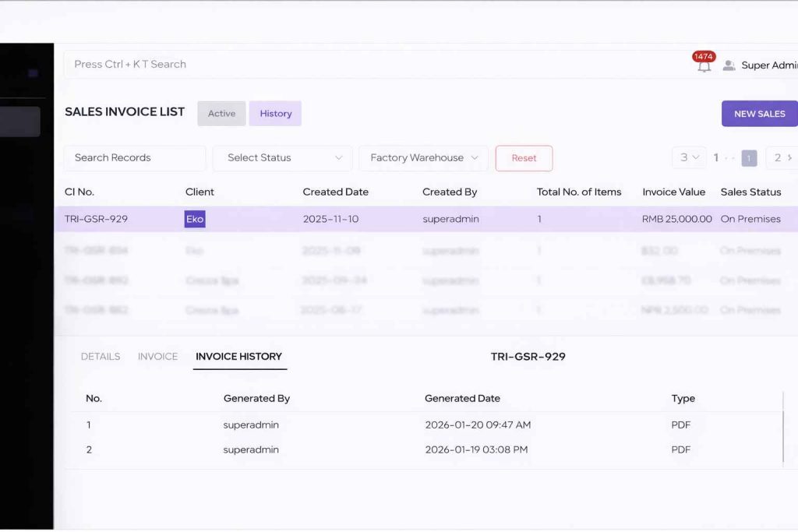Select the highlighted sidebar menu item
The image size is (798, 532).
tap(20, 122)
